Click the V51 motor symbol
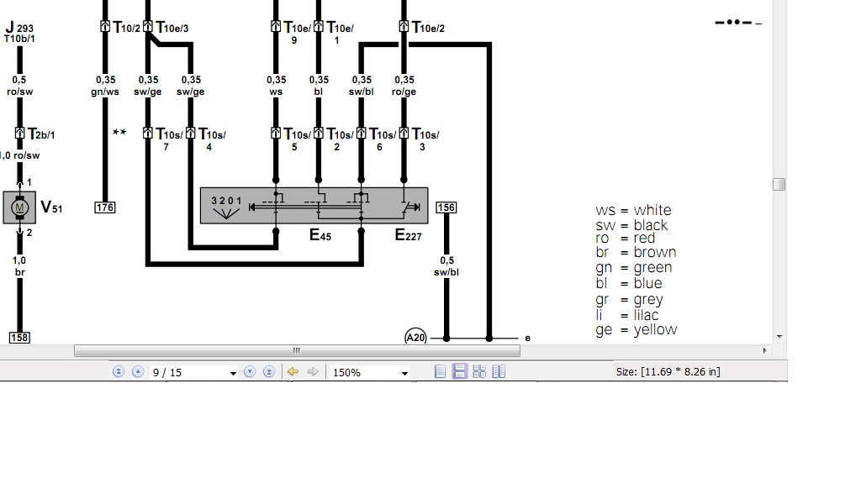This screenshot has height=504, width=861. coord(21,207)
